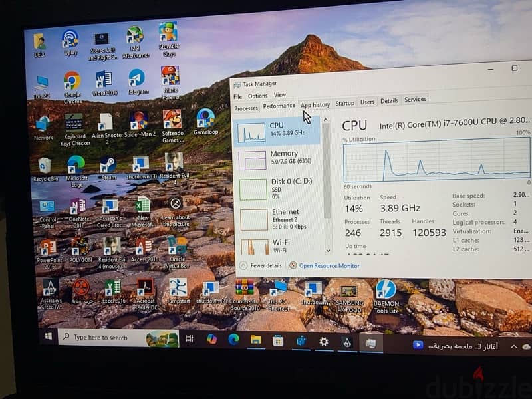
Task: Open the Windows Start button
Action: click(49, 336)
